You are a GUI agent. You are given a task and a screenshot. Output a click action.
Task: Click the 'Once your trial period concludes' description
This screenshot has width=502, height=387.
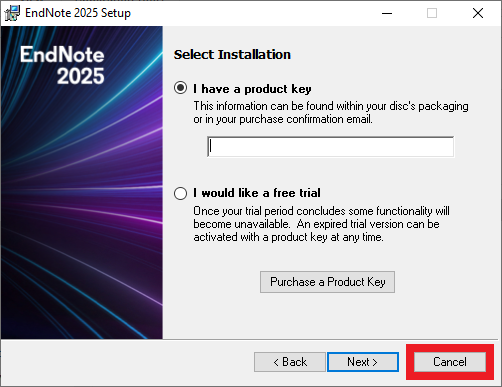click(x=321, y=224)
